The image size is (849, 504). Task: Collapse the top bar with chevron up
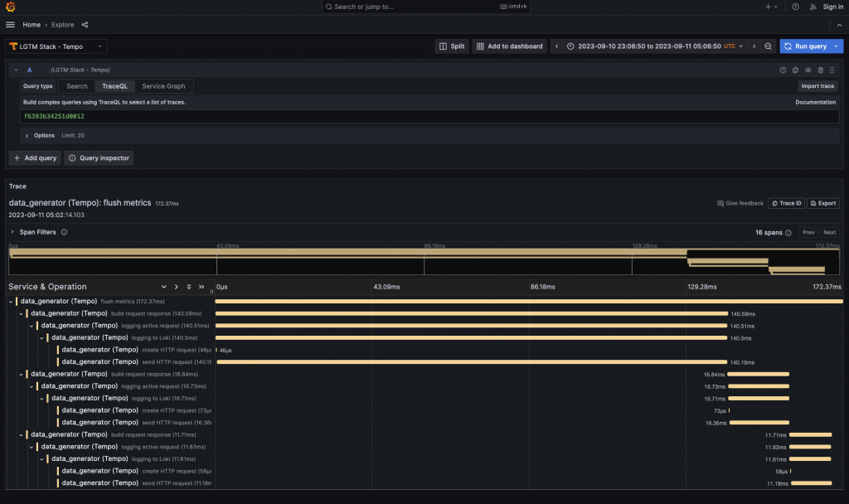(x=839, y=25)
